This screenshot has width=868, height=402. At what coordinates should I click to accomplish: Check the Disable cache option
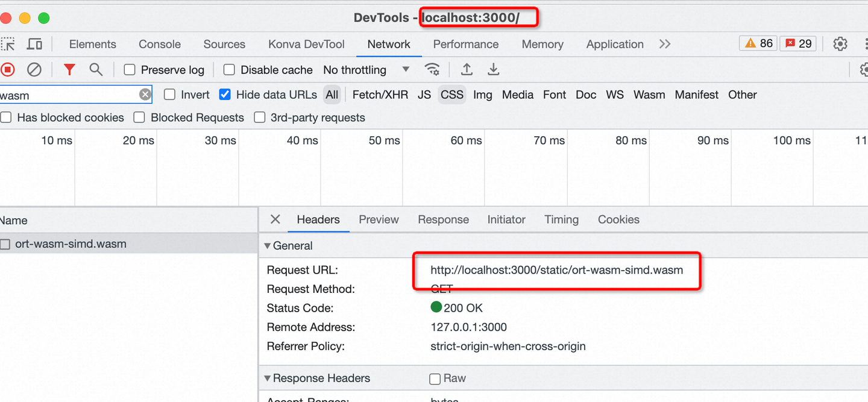pyautogui.click(x=229, y=70)
